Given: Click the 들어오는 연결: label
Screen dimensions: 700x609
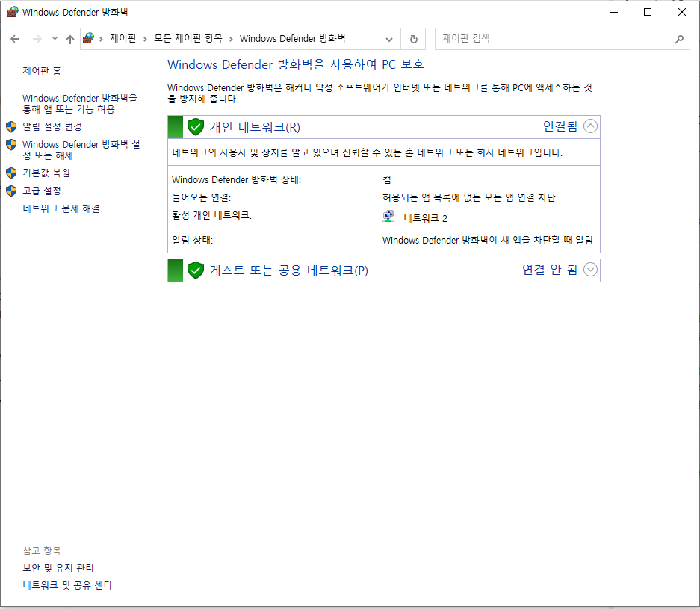Looking at the screenshot, I should click(x=202, y=197).
